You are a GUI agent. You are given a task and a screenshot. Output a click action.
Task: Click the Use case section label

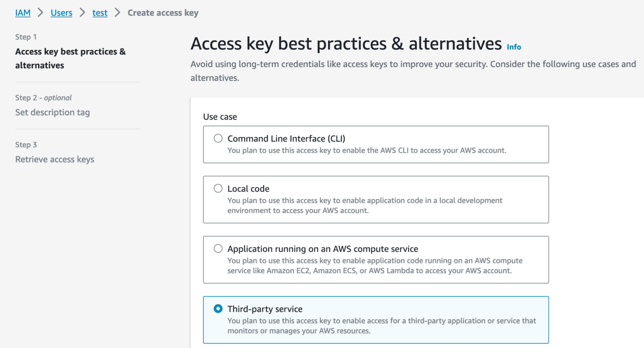coord(220,116)
